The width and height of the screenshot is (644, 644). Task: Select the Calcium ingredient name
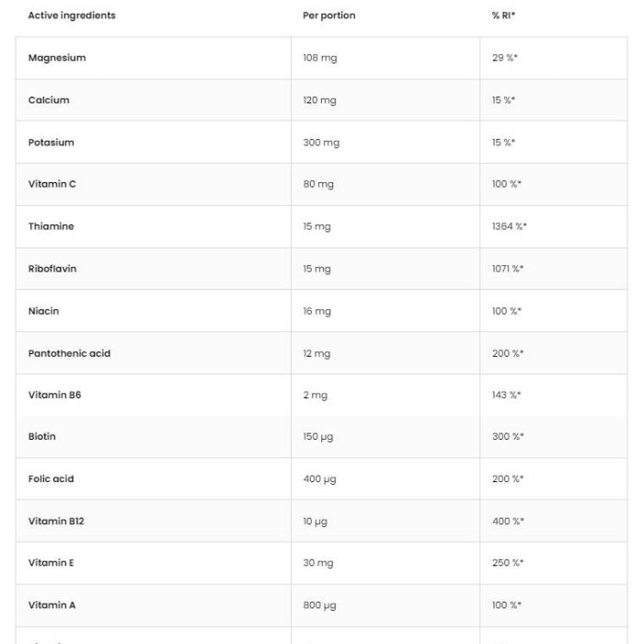49,100
